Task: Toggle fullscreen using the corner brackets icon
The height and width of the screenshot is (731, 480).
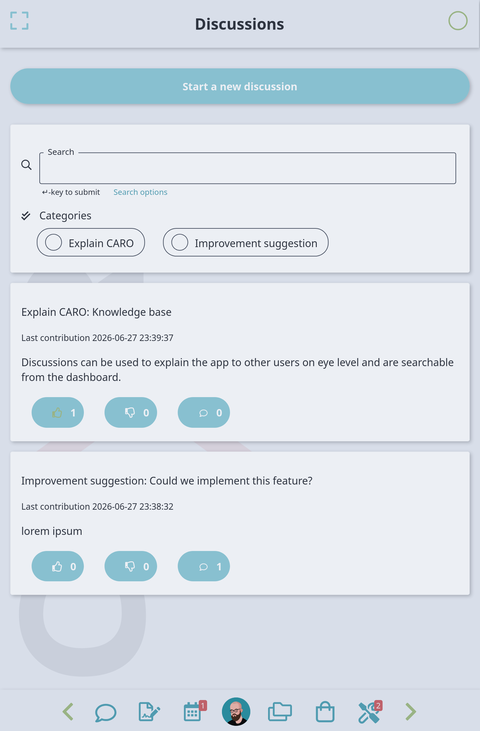Action: [x=19, y=21]
